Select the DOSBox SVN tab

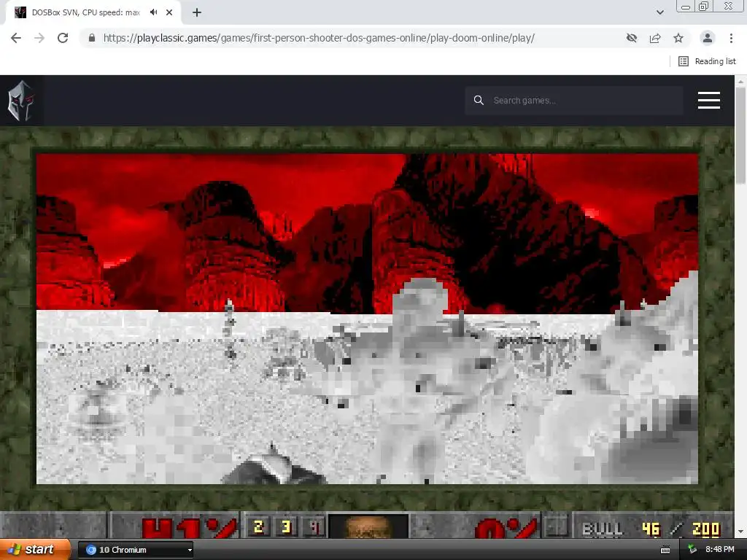click(93, 12)
